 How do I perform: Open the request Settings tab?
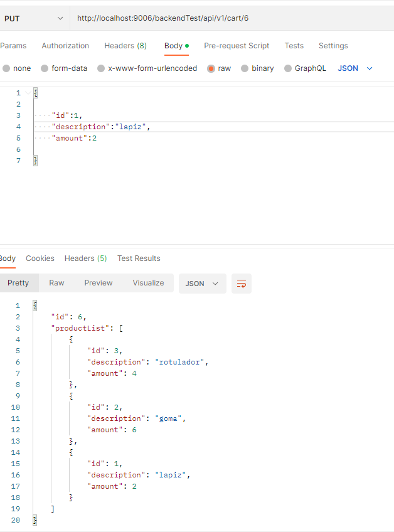(333, 46)
